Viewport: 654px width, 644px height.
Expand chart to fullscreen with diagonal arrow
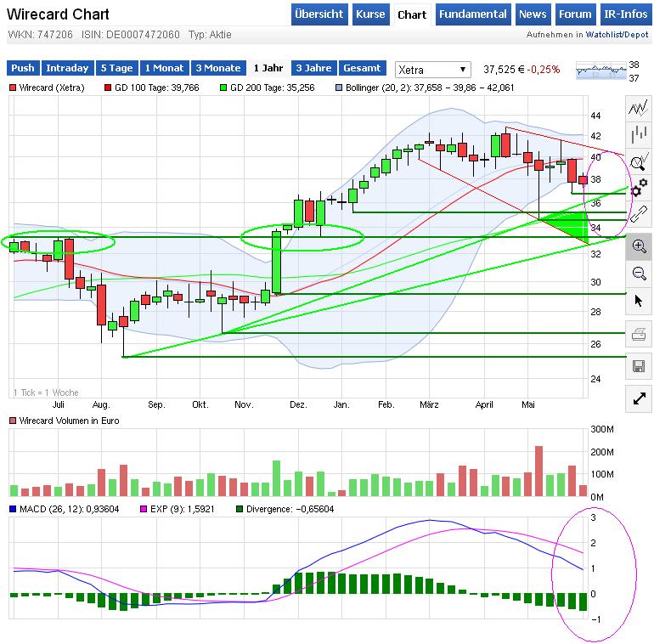639,398
